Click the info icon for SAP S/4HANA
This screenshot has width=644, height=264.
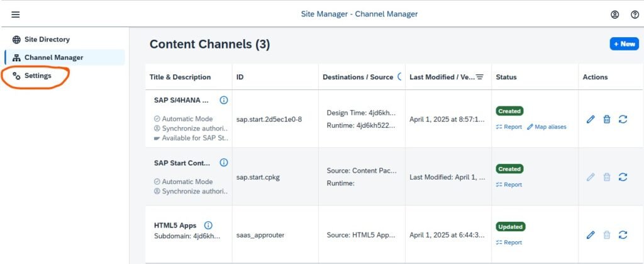tap(223, 100)
